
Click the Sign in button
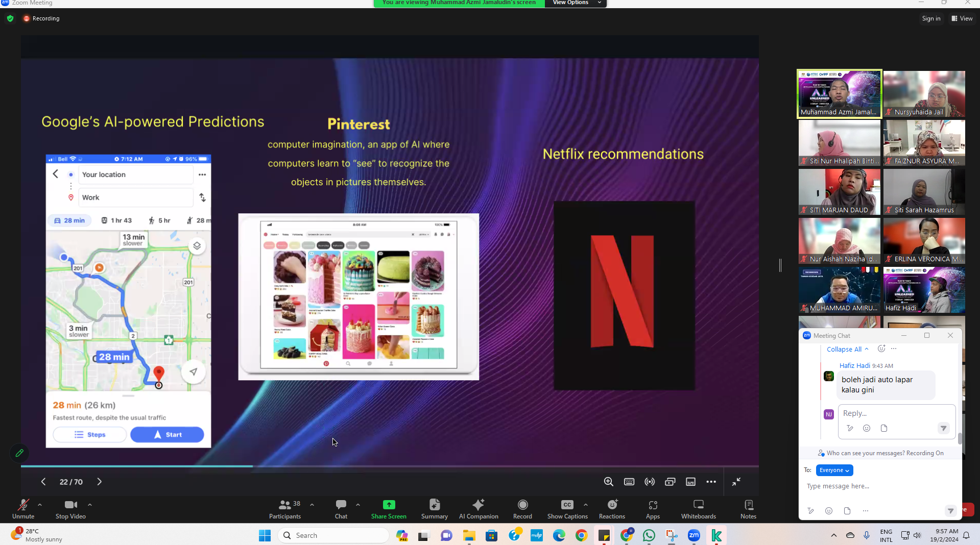pos(931,18)
